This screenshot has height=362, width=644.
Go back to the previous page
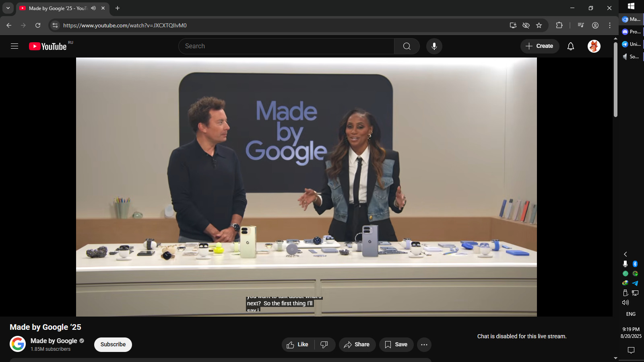click(9, 25)
